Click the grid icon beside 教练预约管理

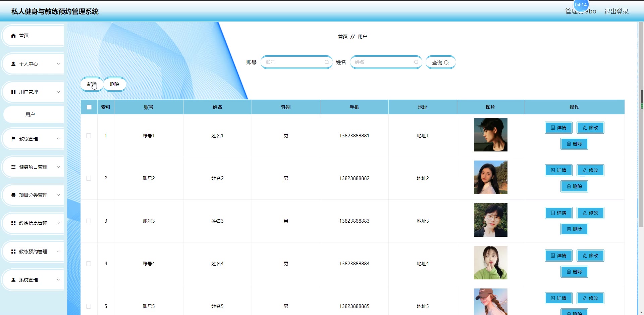click(x=13, y=252)
